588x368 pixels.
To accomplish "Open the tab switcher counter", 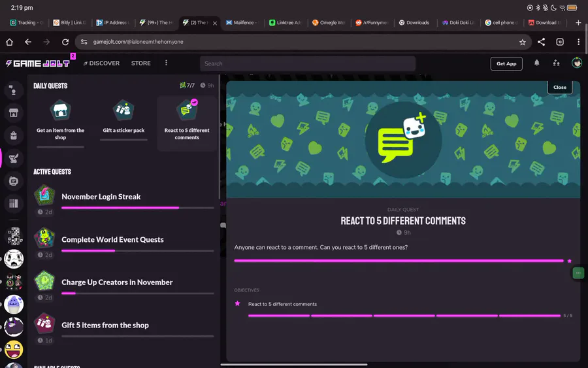I will click(560, 42).
